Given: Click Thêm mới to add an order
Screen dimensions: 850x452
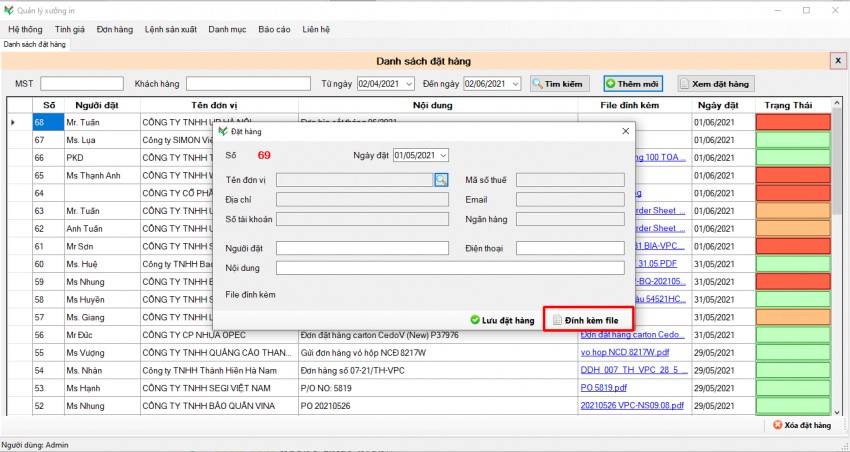Looking at the screenshot, I should (x=632, y=84).
